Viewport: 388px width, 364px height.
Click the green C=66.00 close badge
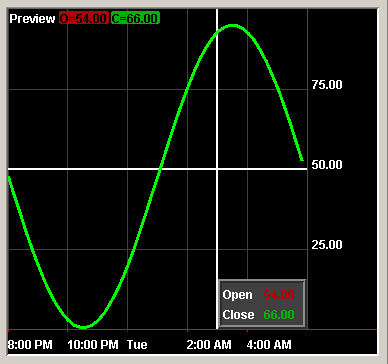point(135,18)
